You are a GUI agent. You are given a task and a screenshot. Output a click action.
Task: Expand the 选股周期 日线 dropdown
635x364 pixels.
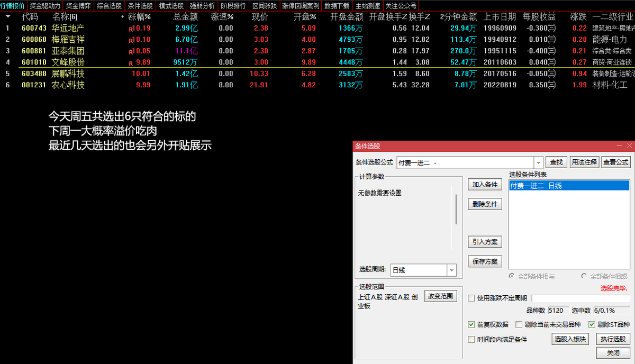pos(451,270)
